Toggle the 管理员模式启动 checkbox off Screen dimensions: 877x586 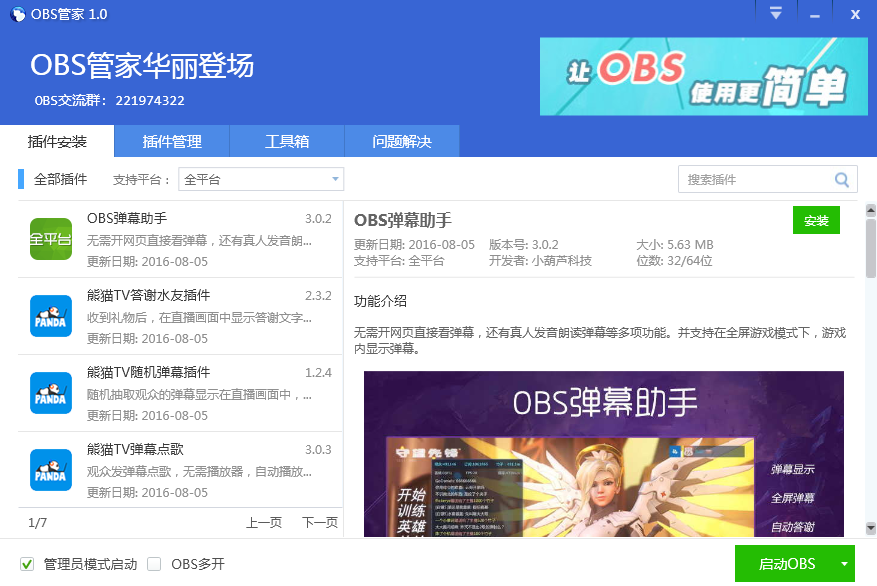[27, 563]
